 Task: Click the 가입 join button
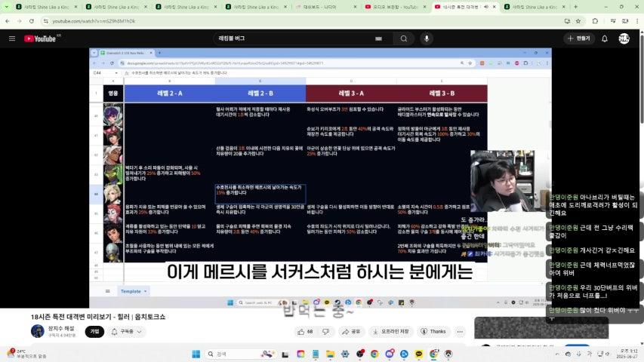(x=94, y=331)
